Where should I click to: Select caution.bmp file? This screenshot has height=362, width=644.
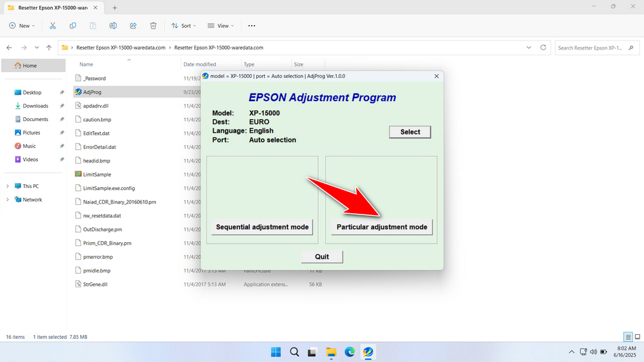tap(97, 120)
